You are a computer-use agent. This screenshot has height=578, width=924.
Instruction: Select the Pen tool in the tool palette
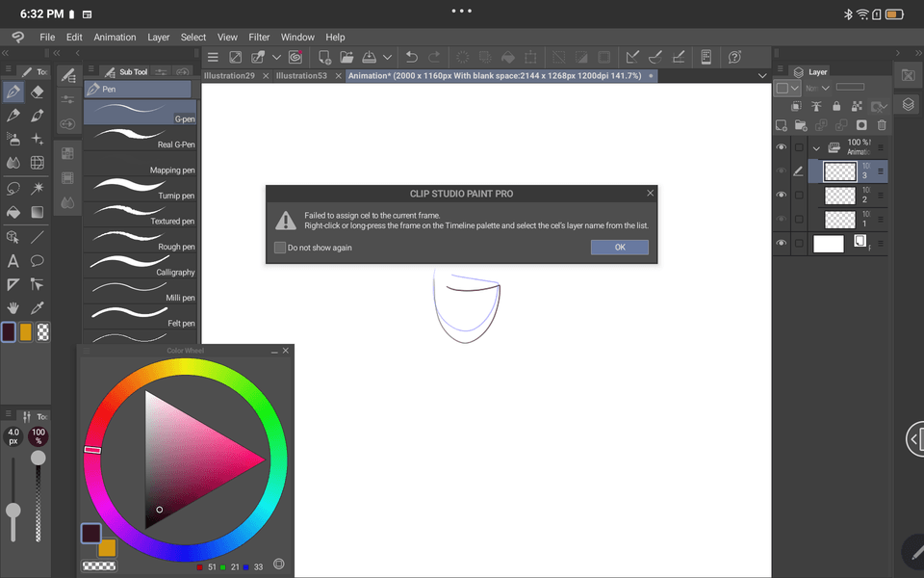pos(13,92)
